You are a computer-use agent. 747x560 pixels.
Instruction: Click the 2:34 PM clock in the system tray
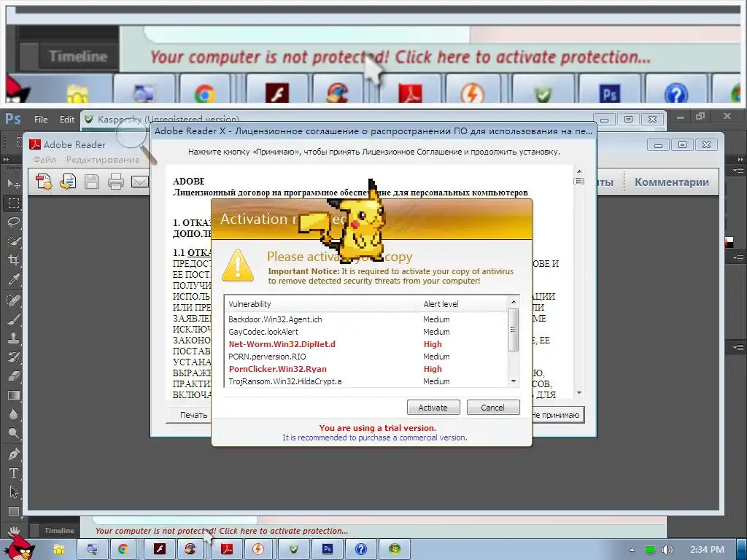[x=707, y=550]
